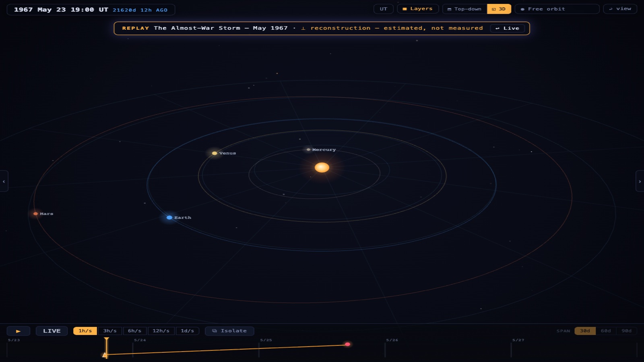Click the 5/23 timeline date label
Image resolution: width=644 pixels, height=362 pixels.
14,340
